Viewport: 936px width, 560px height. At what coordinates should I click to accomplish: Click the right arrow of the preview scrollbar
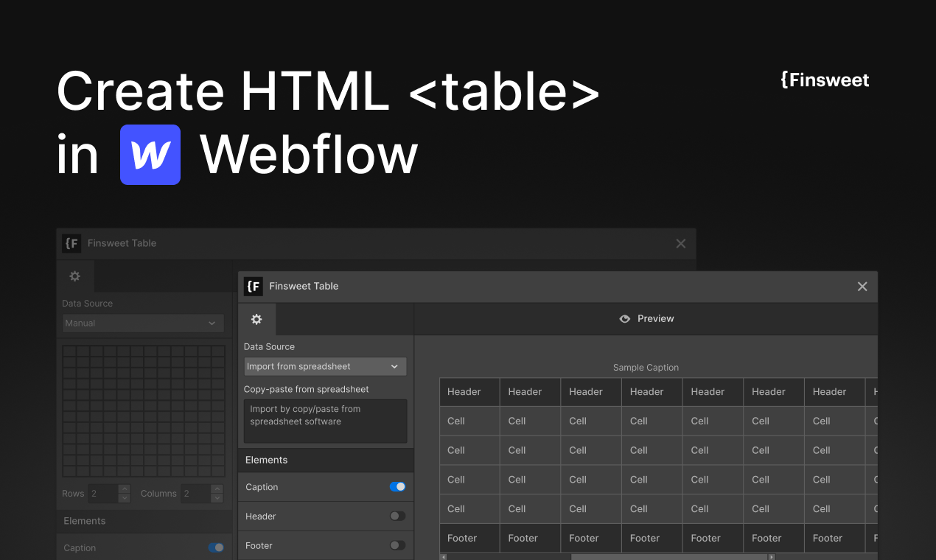pos(772,557)
